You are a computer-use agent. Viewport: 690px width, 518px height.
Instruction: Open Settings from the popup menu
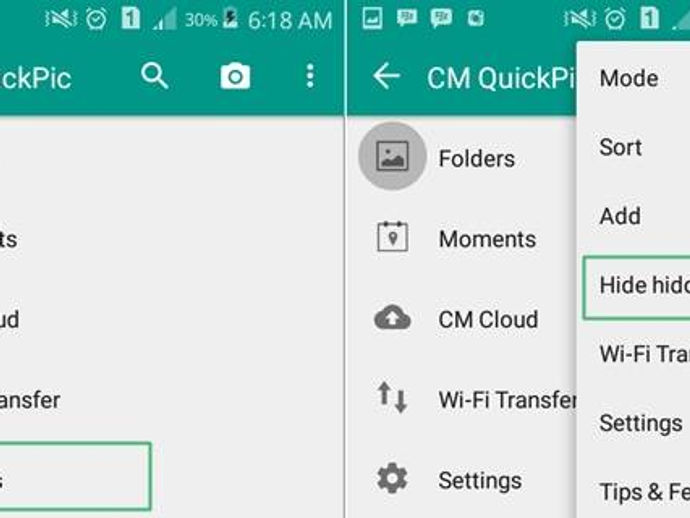(641, 423)
